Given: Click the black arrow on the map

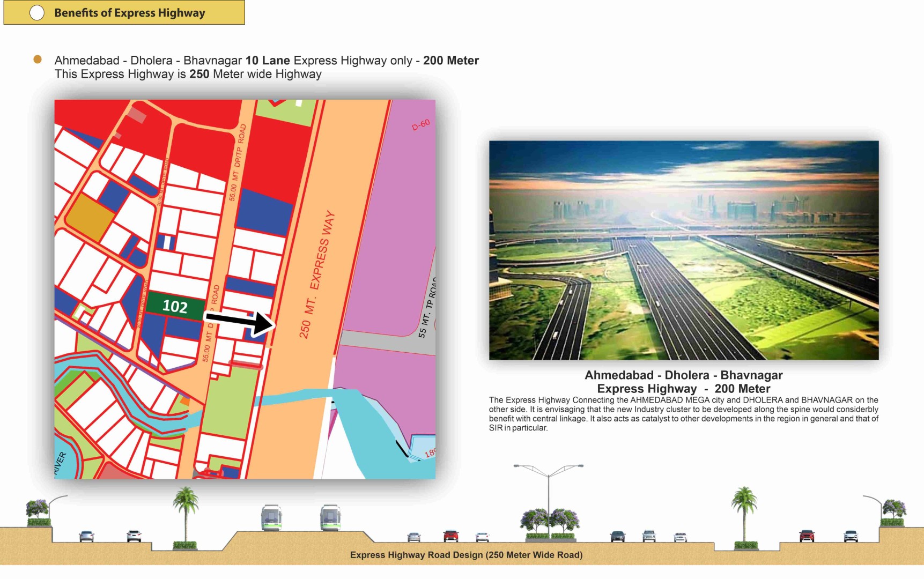Looking at the screenshot, I should [240, 322].
